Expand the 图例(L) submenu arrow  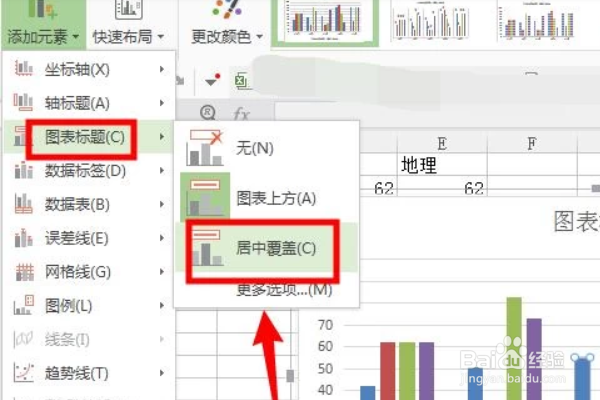point(162,305)
